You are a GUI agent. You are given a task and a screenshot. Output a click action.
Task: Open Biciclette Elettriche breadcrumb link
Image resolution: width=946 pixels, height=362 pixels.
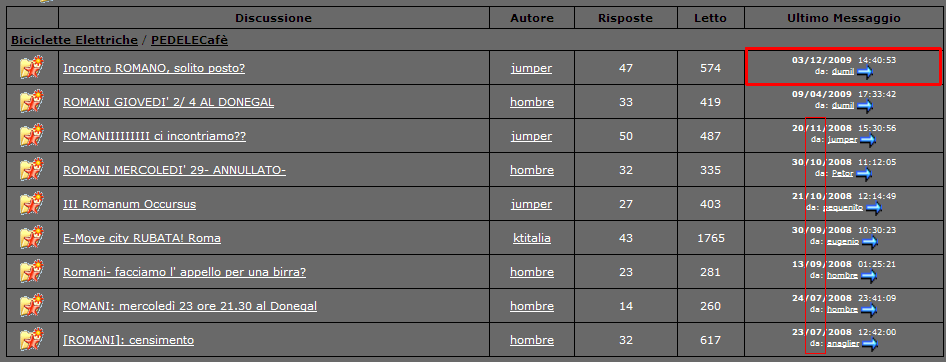74,40
